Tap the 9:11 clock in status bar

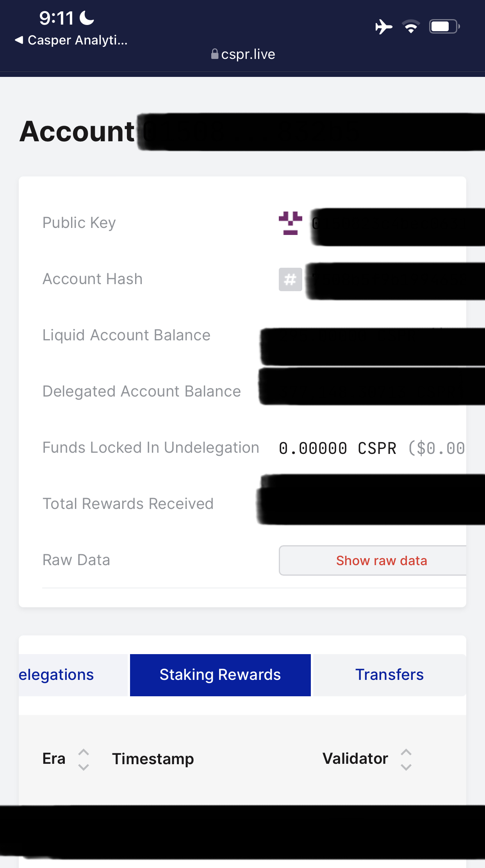pyautogui.click(x=56, y=18)
